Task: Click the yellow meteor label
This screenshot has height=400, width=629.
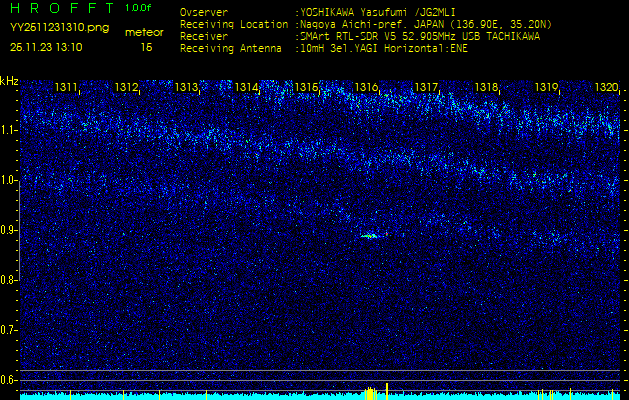Action: click(146, 32)
